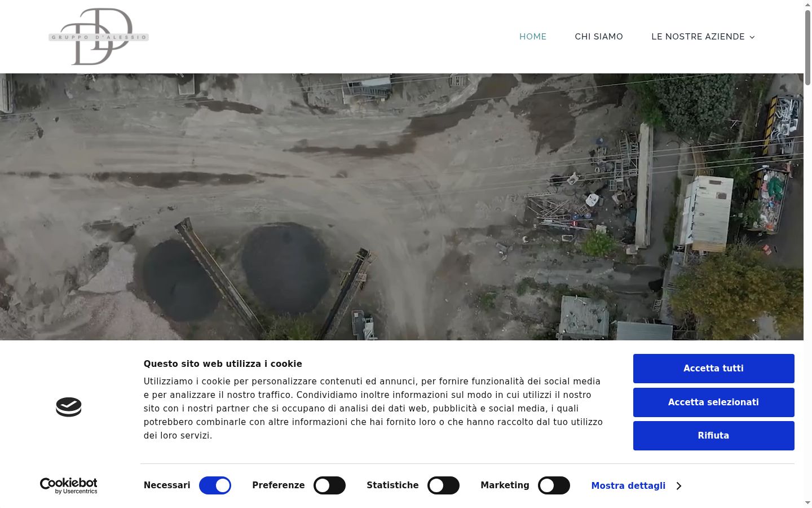Open the Mostra dettagli link
This screenshot has width=812, height=508.
click(628, 486)
